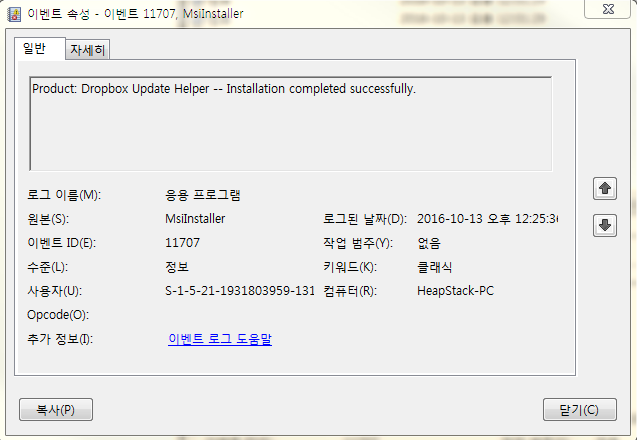The image size is (637, 440).
Task: Click the 키워드(K): label
Action: click(x=350, y=267)
